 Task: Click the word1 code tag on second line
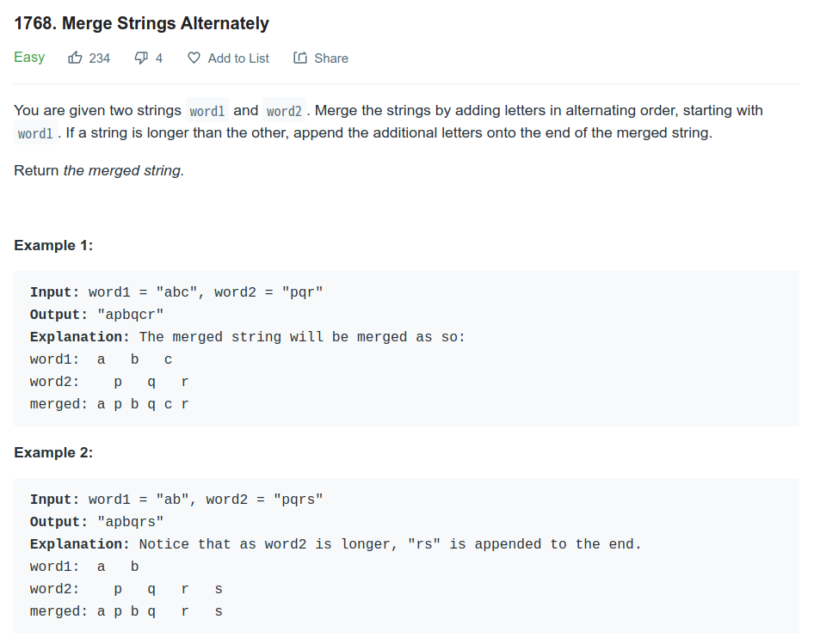(35, 133)
